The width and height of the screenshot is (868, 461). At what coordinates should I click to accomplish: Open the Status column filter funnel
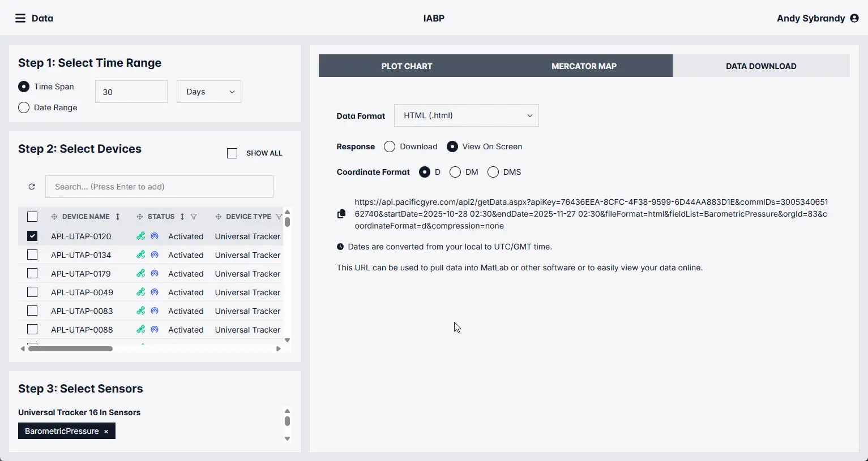pos(194,217)
